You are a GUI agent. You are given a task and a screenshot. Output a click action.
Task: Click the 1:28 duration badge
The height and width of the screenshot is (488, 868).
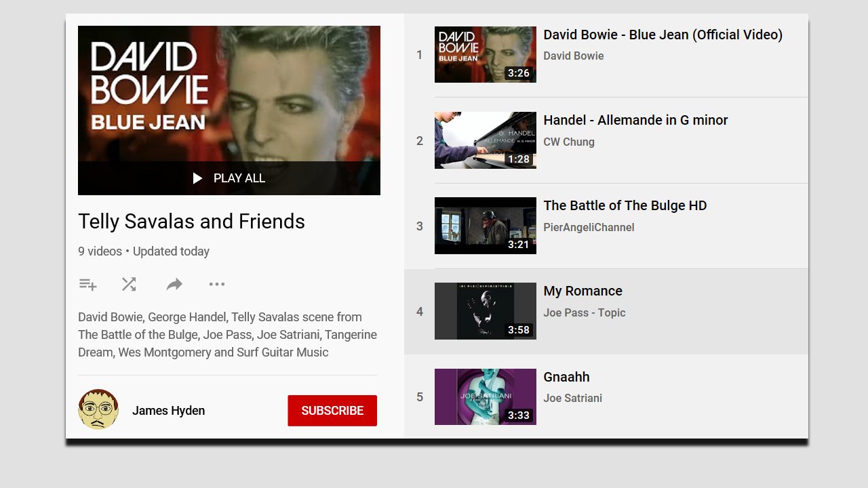click(x=519, y=159)
